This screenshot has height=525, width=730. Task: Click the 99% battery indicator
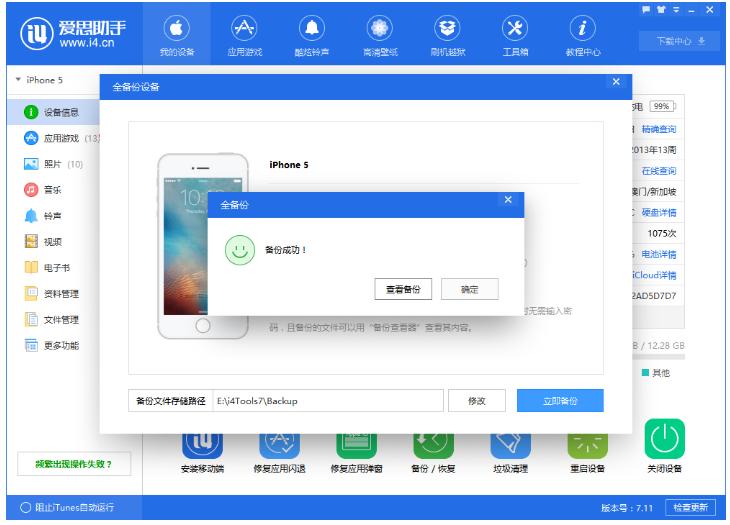(x=662, y=106)
